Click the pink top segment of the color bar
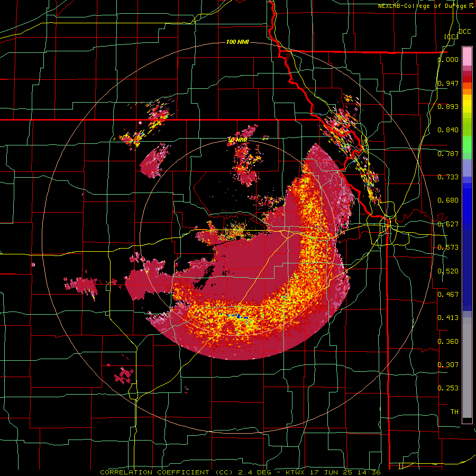This screenshot has height=476, width=476. coord(467,57)
